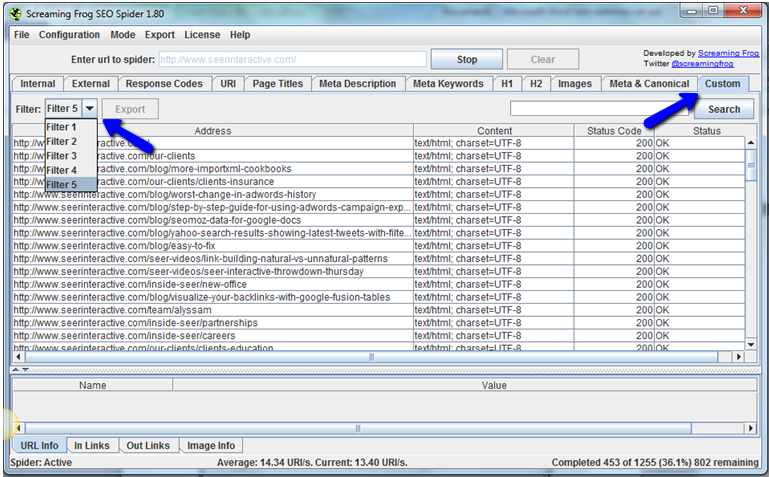Switch to the In Links bottom tab
This screenshot has height=477, width=769.
(x=93, y=445)
